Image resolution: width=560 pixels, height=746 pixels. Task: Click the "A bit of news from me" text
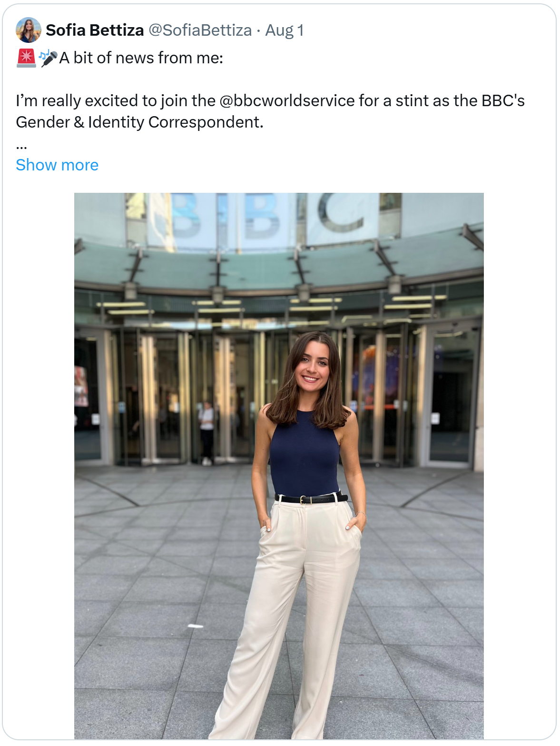click(x=141, y=58)
